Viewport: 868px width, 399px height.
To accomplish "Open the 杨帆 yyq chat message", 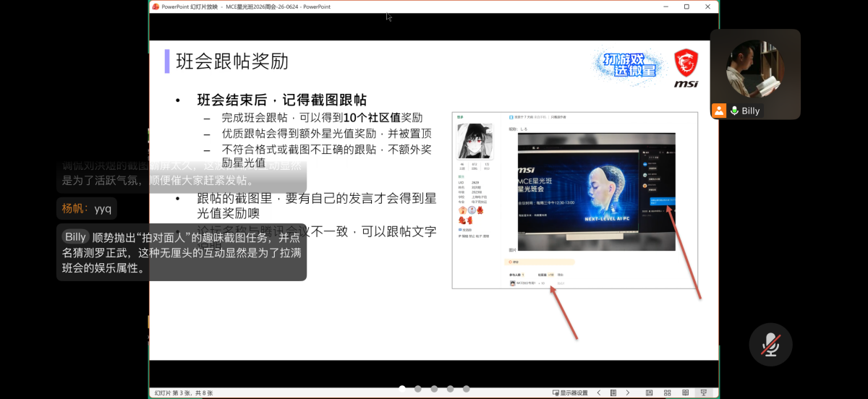I will [x=86, y=209].
